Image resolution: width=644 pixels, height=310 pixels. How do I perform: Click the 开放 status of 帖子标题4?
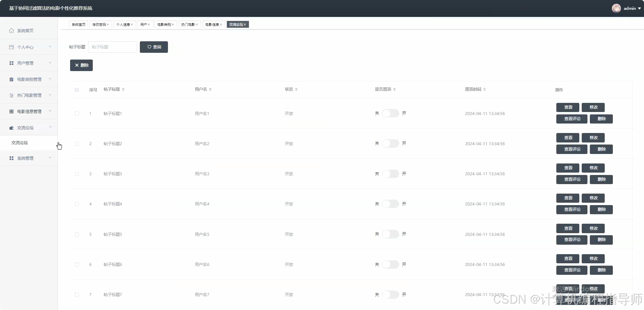(289, 204)
